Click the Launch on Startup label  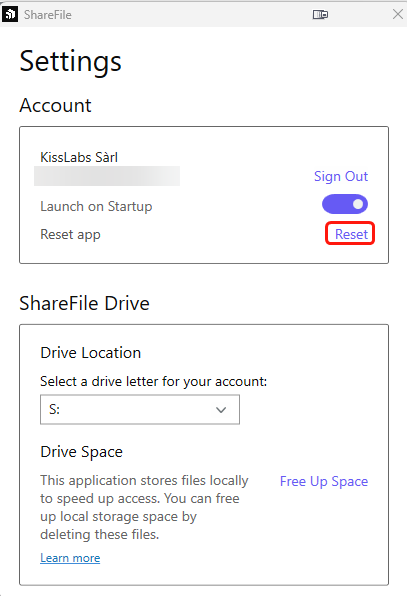click(x=96, y=206)
